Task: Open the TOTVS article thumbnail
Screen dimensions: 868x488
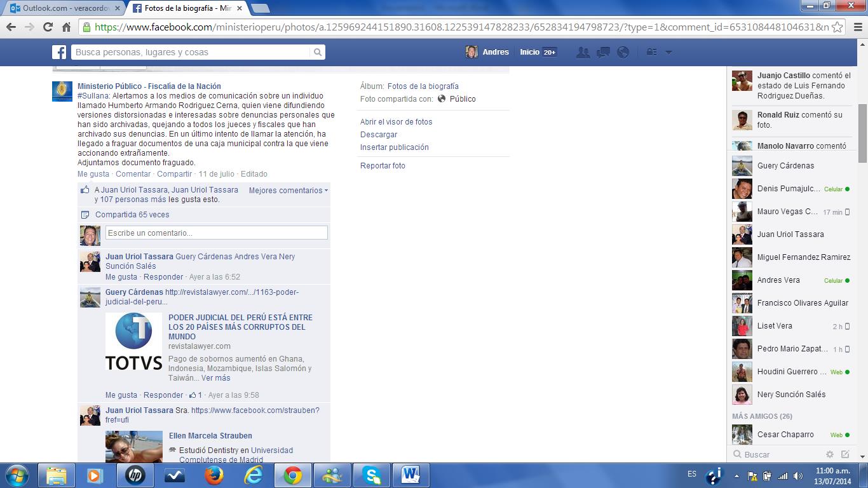Action: click(x=134, y=341)
